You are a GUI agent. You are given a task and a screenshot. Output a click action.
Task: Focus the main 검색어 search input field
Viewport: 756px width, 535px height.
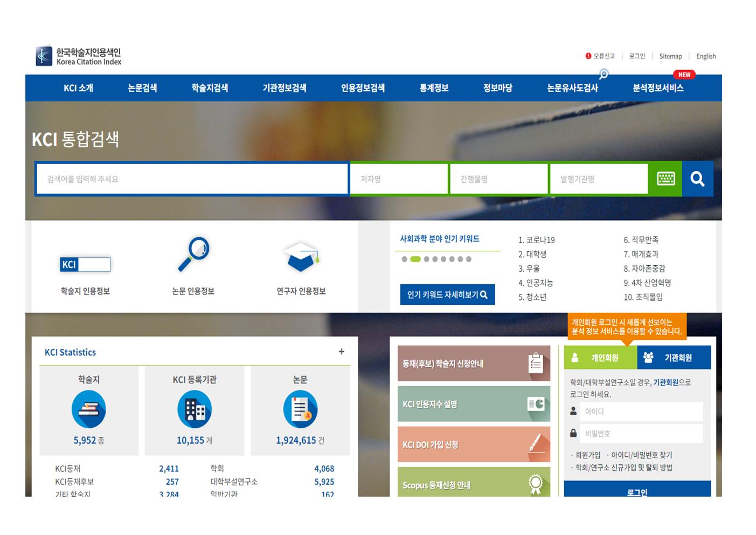coord(192,179)
